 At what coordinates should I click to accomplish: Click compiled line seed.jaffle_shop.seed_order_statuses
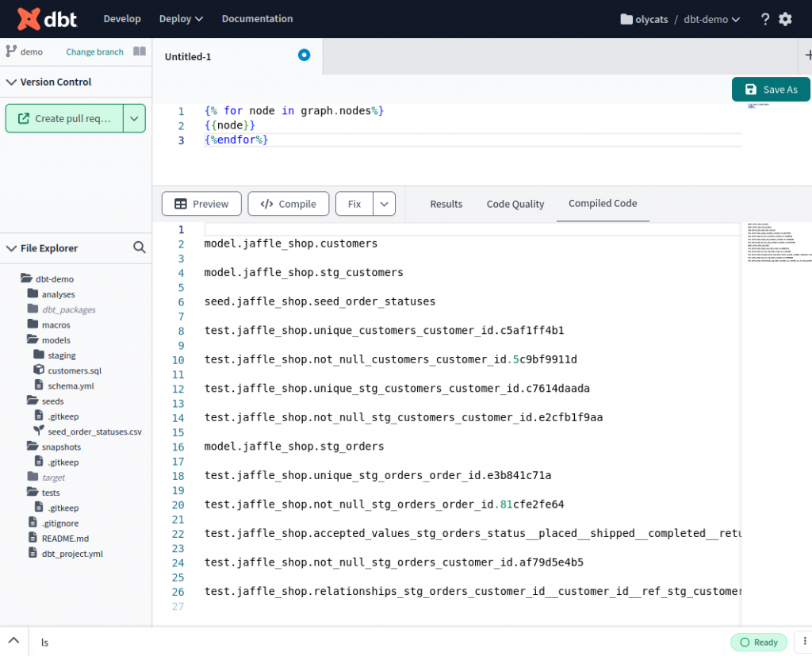click(320, 301)
